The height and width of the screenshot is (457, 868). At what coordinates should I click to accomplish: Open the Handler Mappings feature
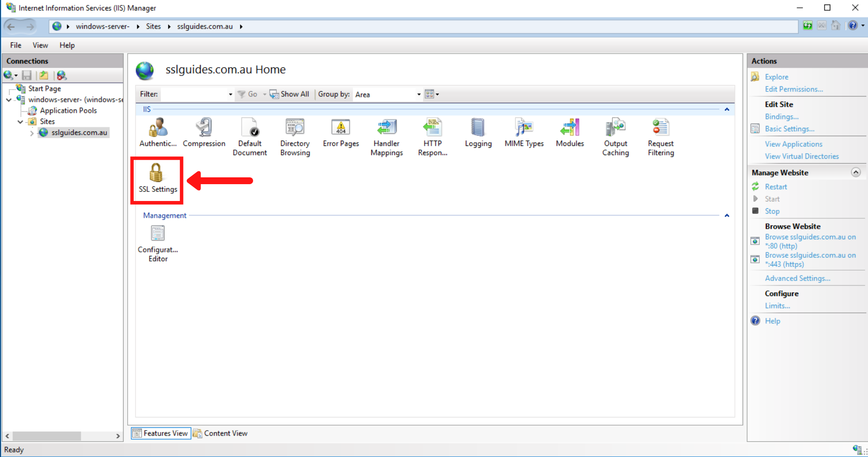click(386, 132)
